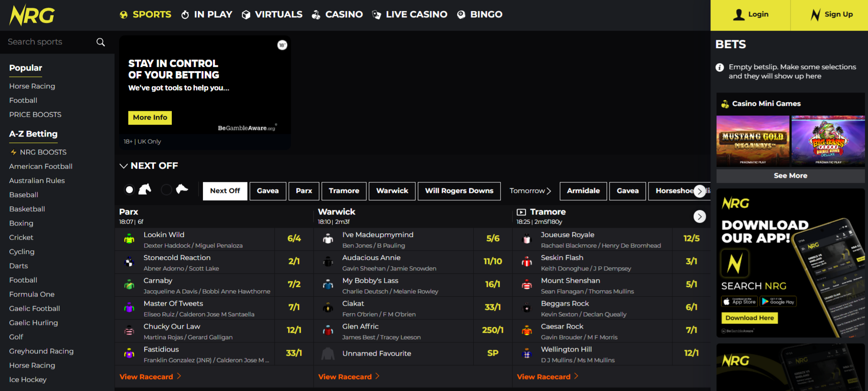Image resolution: width=868 pixels, height=391 pixels.
Task: Click the App Store badge
Action: pyautogui.click(x=739, y=302)
